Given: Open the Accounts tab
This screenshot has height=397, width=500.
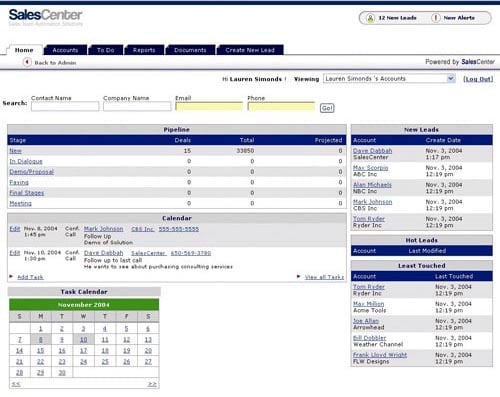Looking at the screenshot, I should click(65, 50).
